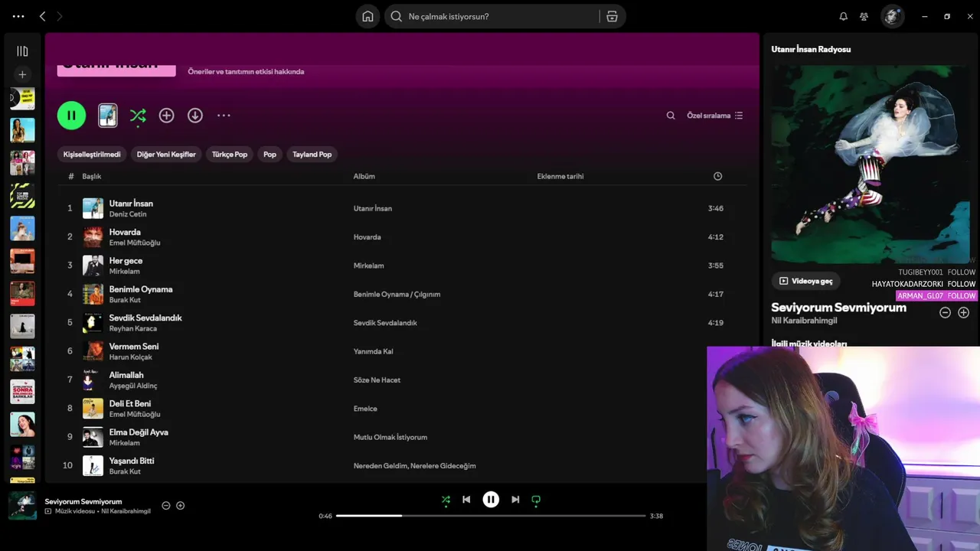This screenshot has height=551, width=980.
Task: Add playlist to library with plus icon
Action: click(166, 116)
